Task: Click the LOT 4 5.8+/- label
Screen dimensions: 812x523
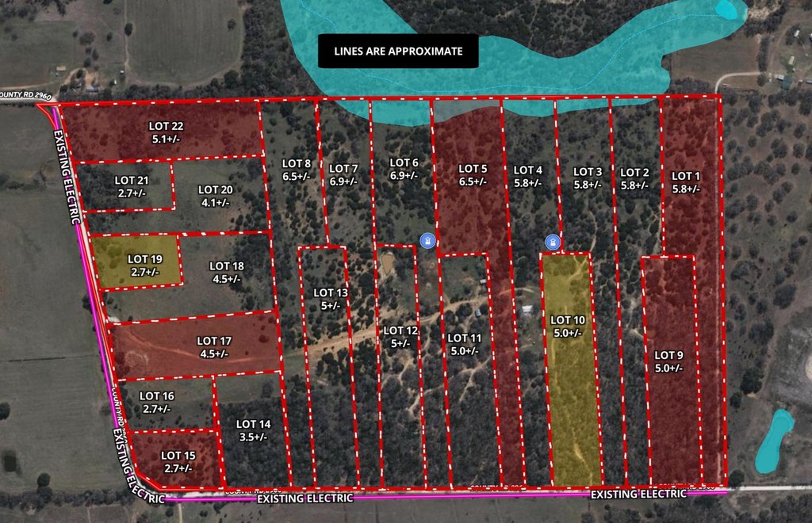Action: pyautogui.click(x=527, y=176)
